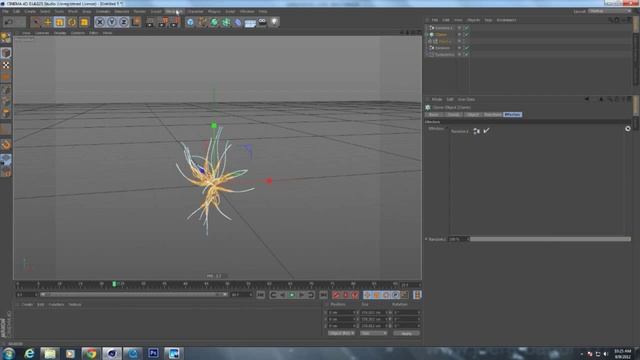640x360 pixels.
Task: Open Object manager Objects menu
Action: [x=473, y=20]
